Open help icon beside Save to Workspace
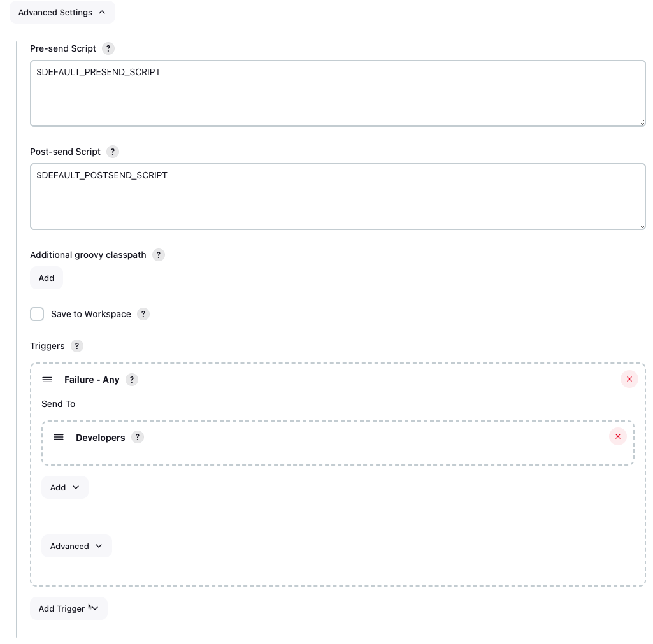 point(143,314)
